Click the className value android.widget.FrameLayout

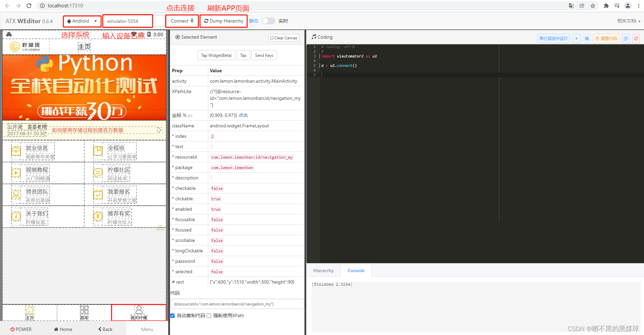click(x=239, y=126)
